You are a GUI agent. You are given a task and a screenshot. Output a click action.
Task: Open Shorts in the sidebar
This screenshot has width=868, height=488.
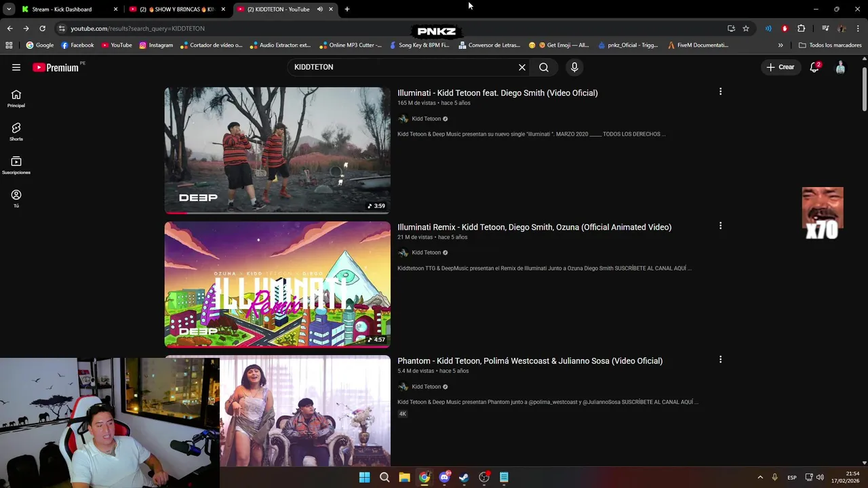[16, 131]
